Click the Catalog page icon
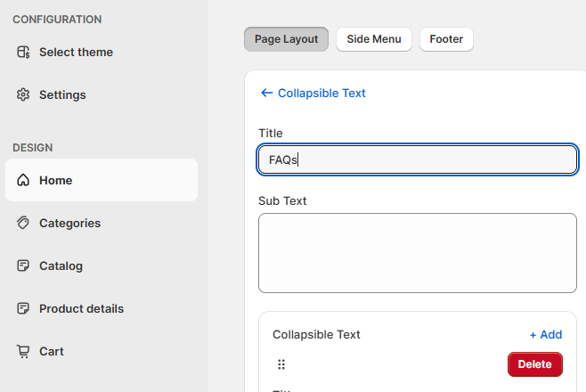The width and height of the screenshot is (586, 392). 23,265
